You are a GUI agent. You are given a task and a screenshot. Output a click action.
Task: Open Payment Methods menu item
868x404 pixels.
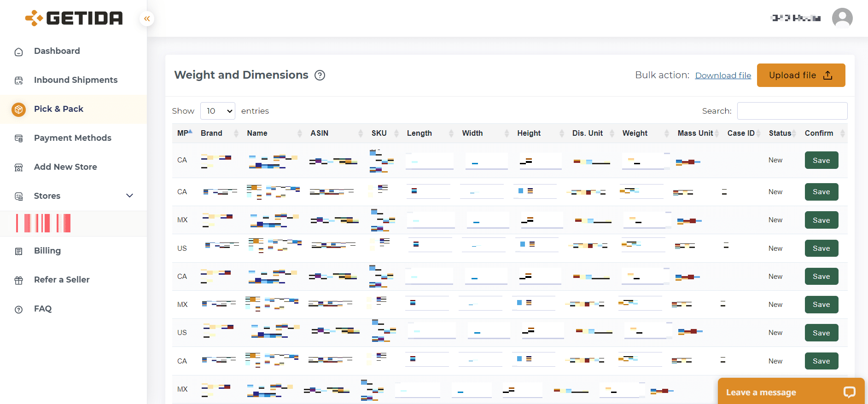(x=73, y=138)
